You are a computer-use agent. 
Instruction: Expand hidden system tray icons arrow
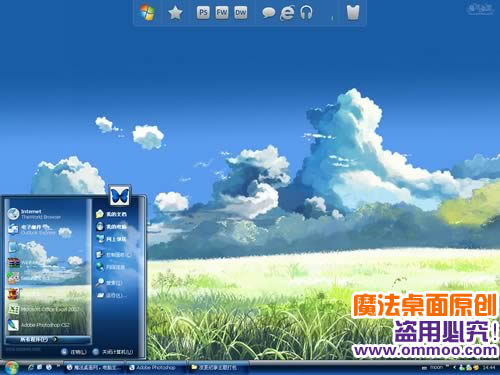[454, 367]
